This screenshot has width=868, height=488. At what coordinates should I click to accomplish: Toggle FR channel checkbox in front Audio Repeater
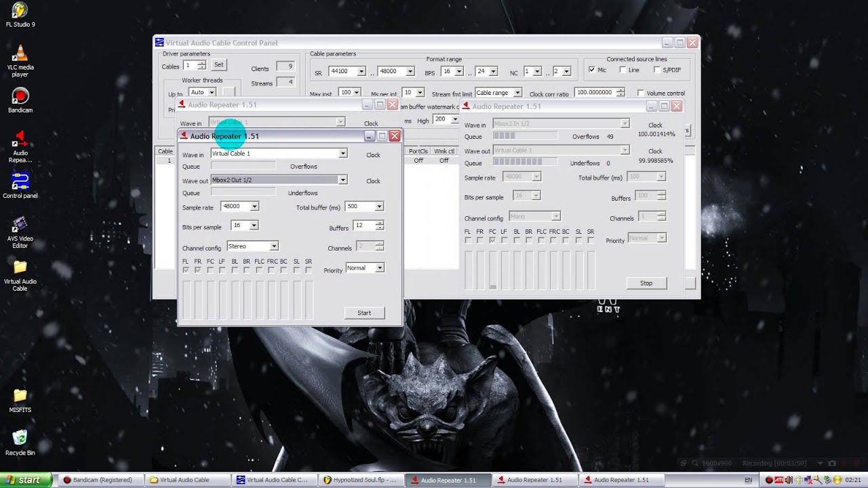coord(198,270)
